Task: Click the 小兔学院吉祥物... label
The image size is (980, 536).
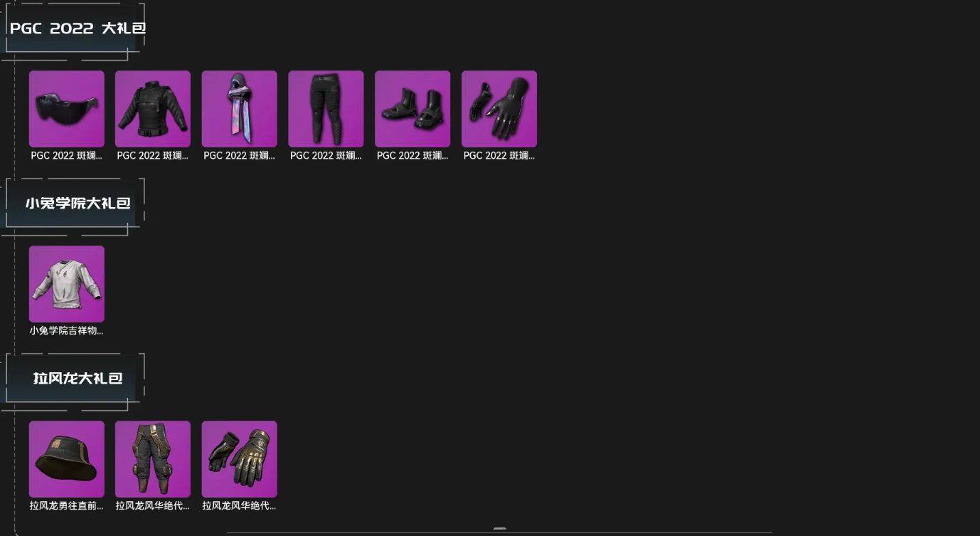Action: coord(67,331)
